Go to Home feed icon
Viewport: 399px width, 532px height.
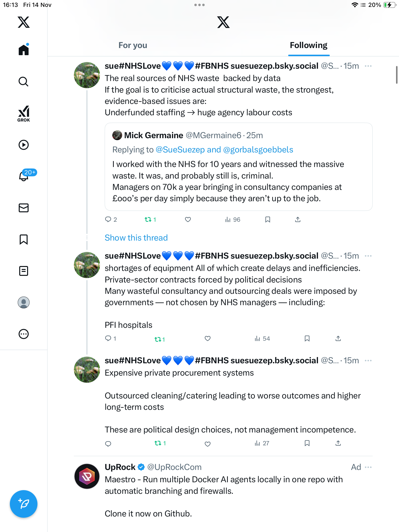point(24,50)
